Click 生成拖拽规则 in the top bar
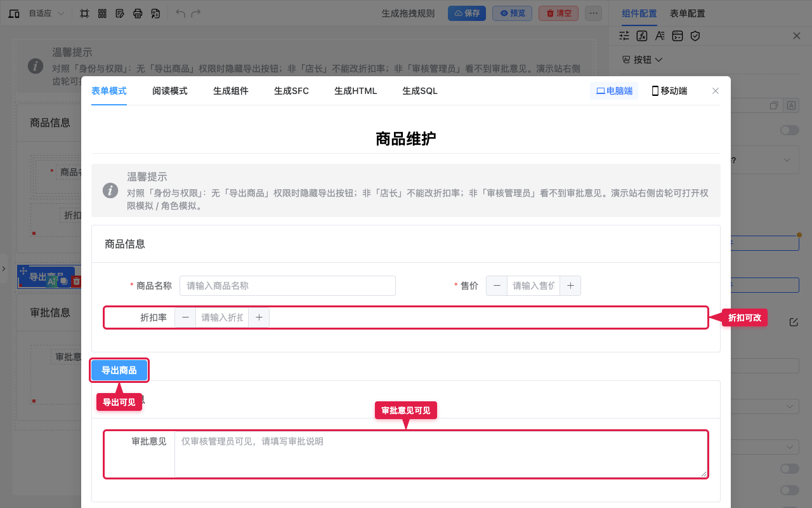The image size is (812, 508). click(x=408, y=13)
